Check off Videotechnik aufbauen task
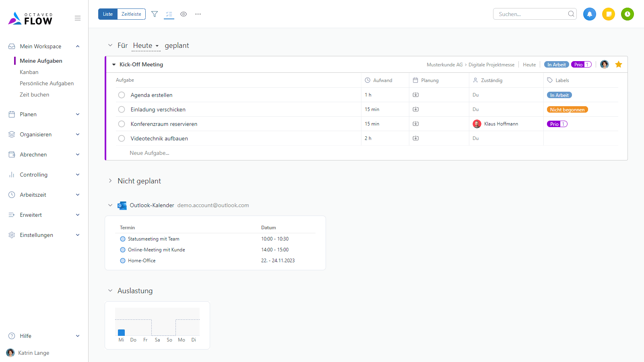The width and height of the screenshot is (644, 362). coord(122,138)
